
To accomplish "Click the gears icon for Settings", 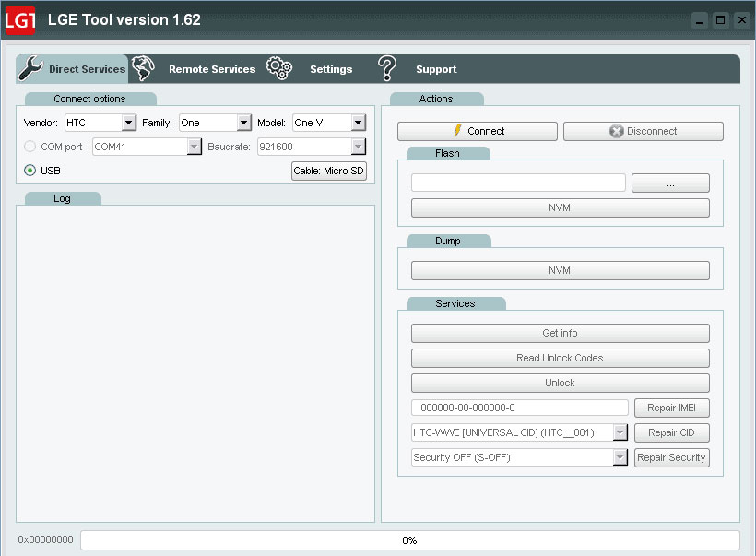I will click(279, 68).
